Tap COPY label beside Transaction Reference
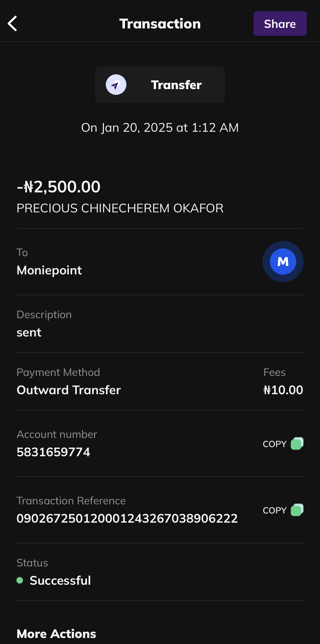This screenshot has width=320, height=644. (275, 510)
